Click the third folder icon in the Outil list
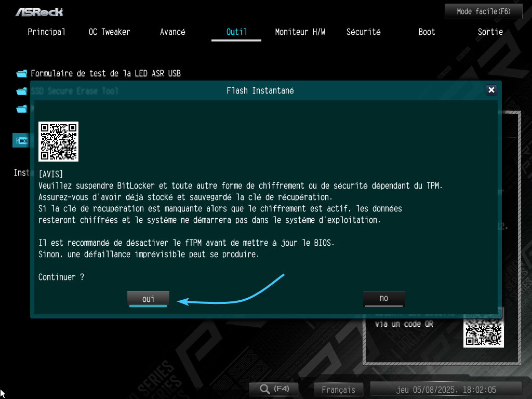The width and height of the screenshot is (532, 399). click(x=21, y=109)
